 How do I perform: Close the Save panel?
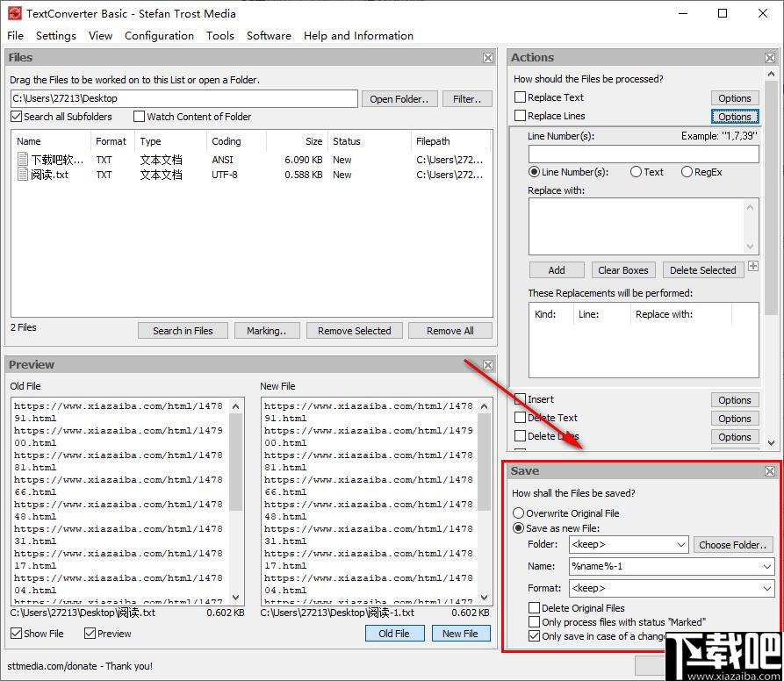[770, 471]
